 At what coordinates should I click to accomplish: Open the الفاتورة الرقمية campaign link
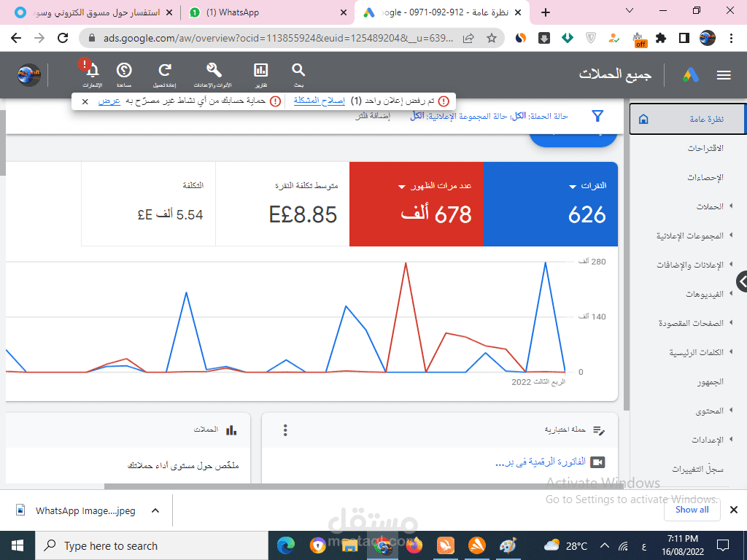point(541,462)
